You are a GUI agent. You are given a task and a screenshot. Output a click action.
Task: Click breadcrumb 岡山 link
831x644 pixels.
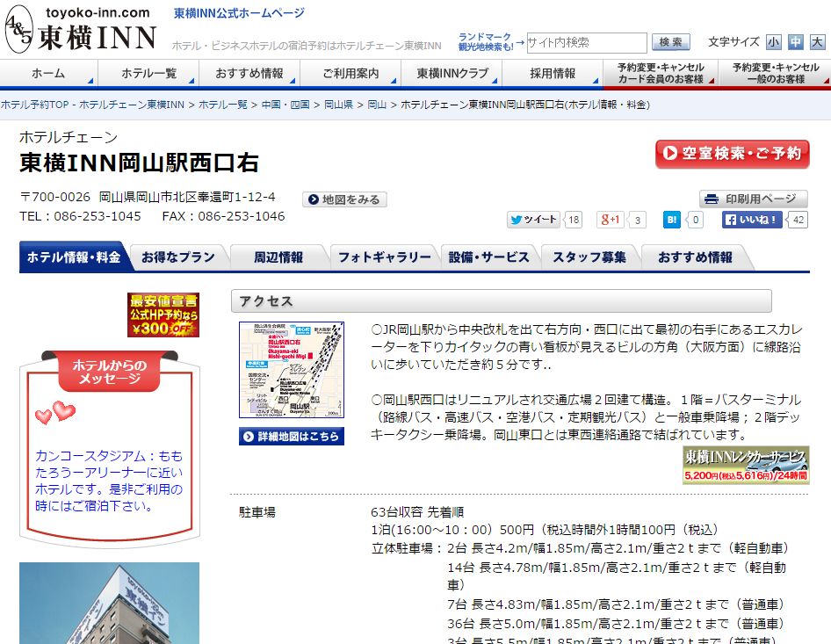click(x=377, y=105)
